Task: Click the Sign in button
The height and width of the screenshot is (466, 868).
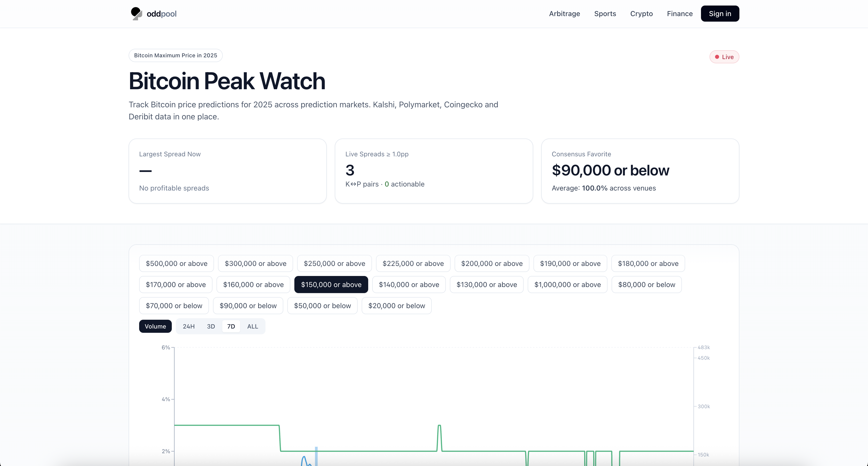Action: click(x=720, y=14)
